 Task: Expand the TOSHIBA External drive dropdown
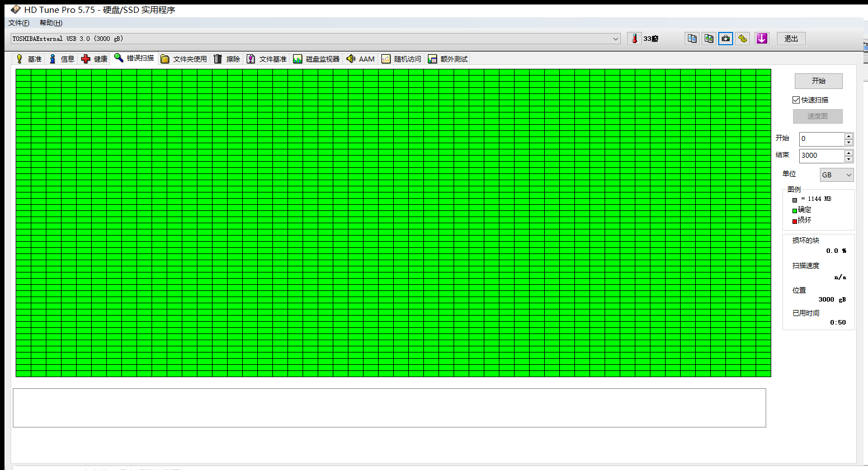pyautogui.click(x=616, y=39)
